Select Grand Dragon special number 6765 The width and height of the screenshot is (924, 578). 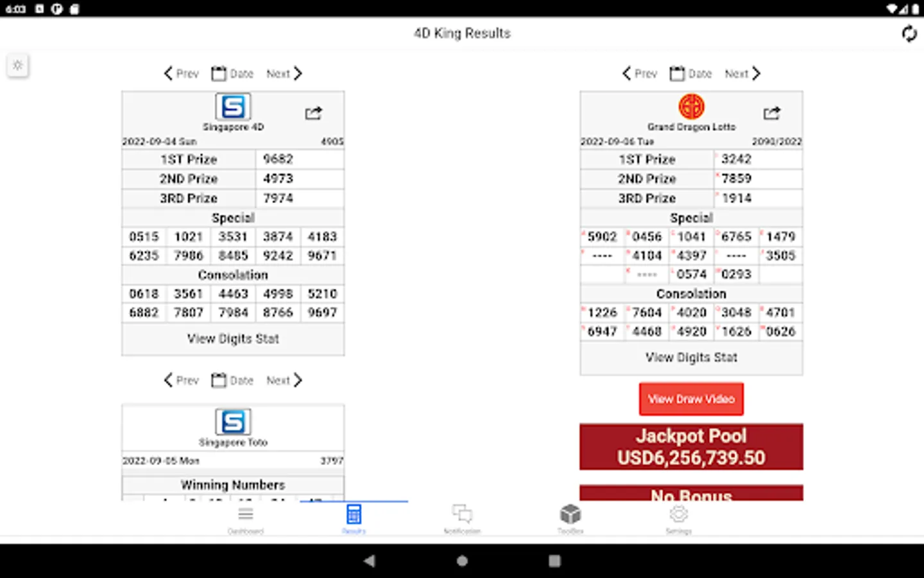pos(736,237)
